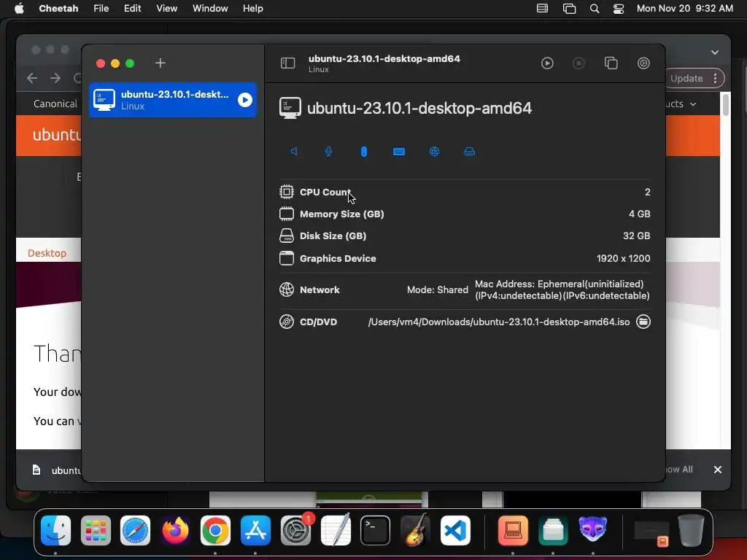Open the rightmost toolbar circular play icon
747x560 pixels.
point(643,63)
